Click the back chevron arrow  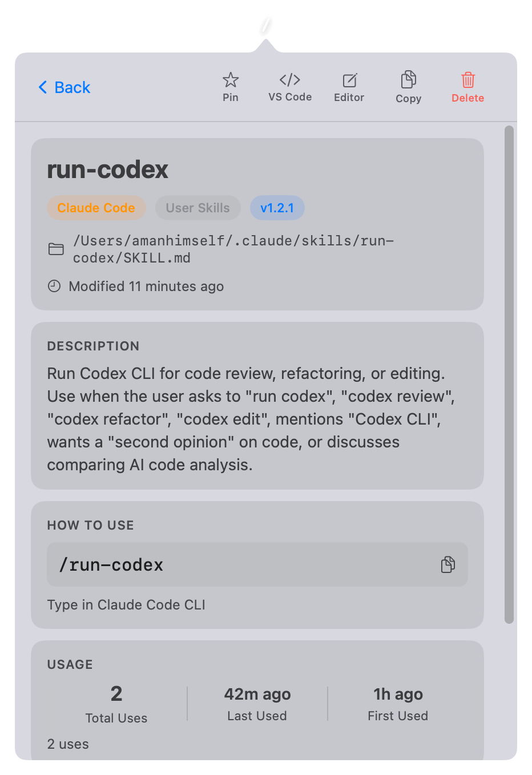[x=42, y=87]
